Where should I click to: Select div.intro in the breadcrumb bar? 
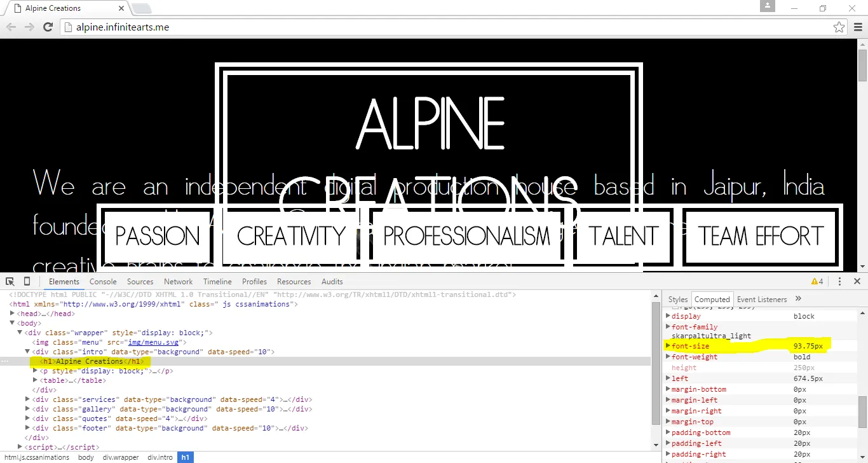tap(160, 457)
